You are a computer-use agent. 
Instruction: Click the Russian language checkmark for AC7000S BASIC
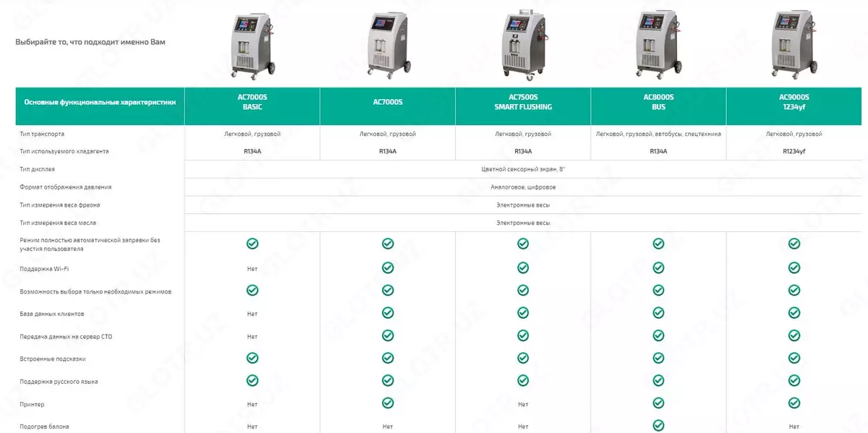[x=252, y=380]
